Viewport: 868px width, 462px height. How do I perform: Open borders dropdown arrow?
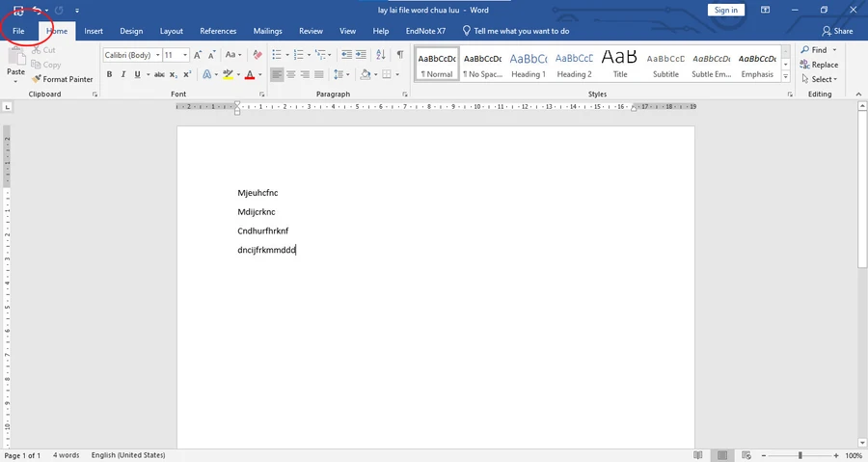click(x=397, y=74)
